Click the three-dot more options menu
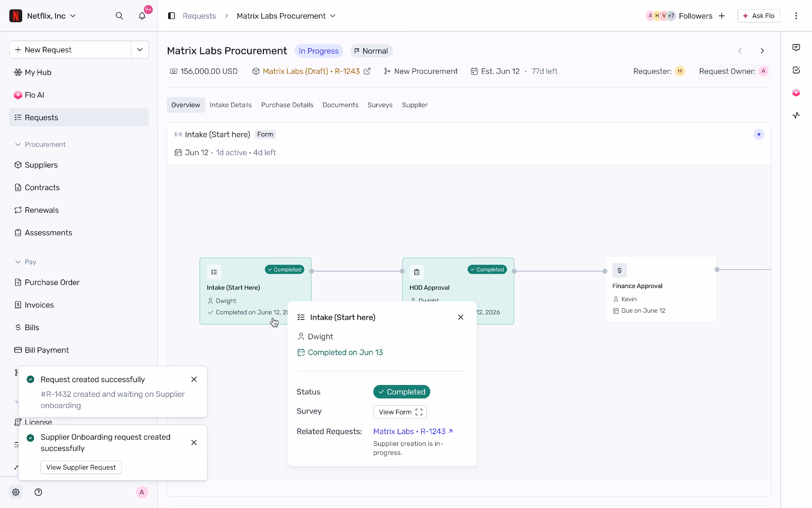Screen dimensions: 812x508 796,16
